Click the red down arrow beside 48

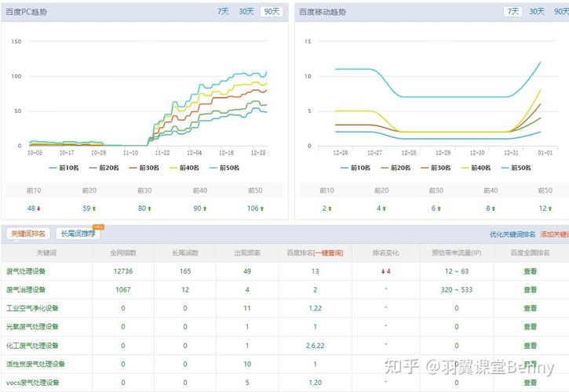click(x=40, y=209)
